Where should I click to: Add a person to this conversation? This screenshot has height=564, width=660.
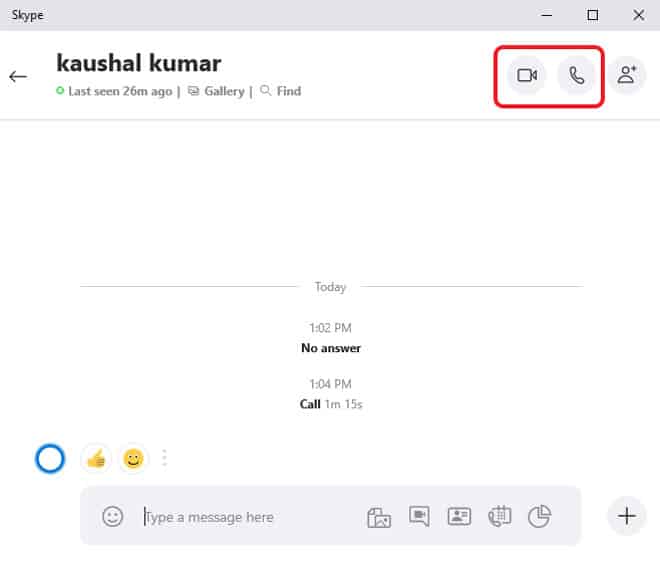tap(627, 75)
